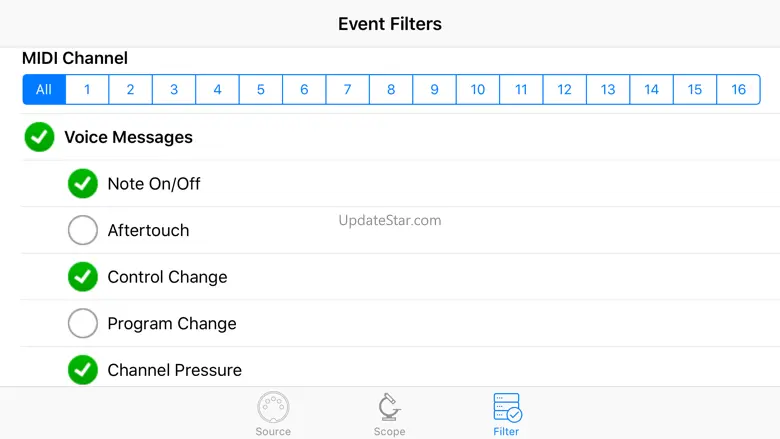Enable the Aftertouch filter circle

83,230
